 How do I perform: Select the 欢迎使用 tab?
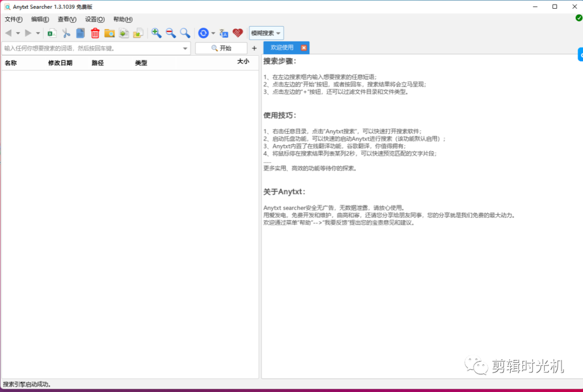tap(282, 48)
